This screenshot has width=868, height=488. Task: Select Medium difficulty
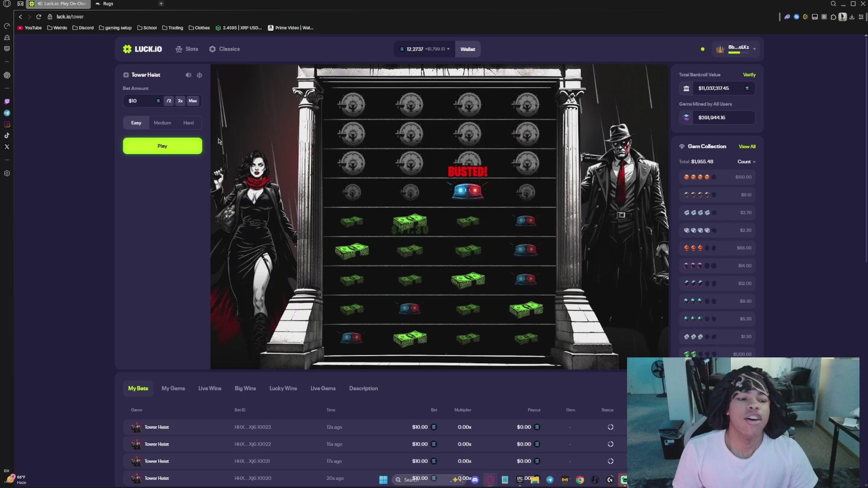click(162, 123)
